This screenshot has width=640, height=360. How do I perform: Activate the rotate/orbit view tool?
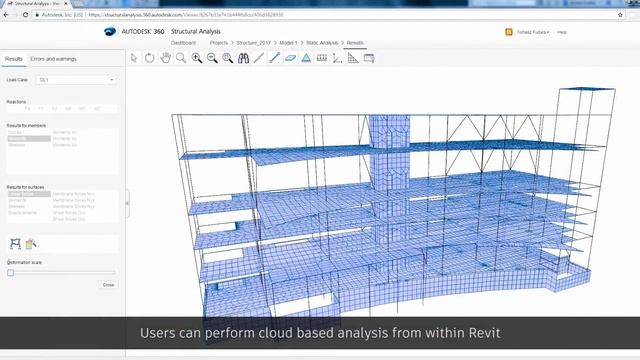(x=150, y=58)
